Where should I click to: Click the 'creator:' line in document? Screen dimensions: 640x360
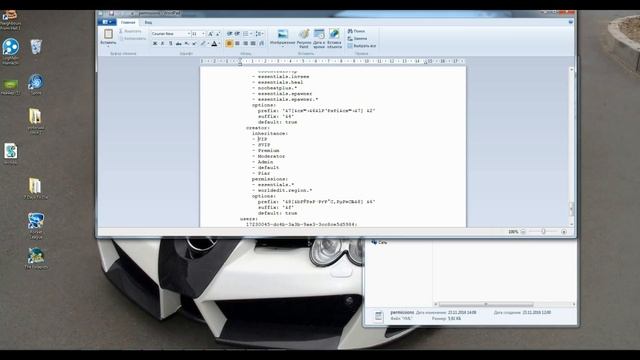258,128
